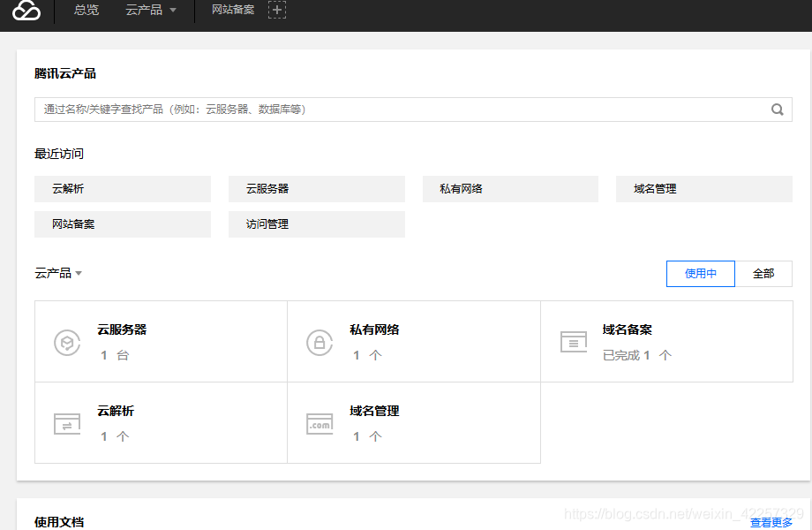Click the 腾讯云产品 heading
Image resolution: width=812 pixels, height=530 pixels.
(x=65, y=73)
